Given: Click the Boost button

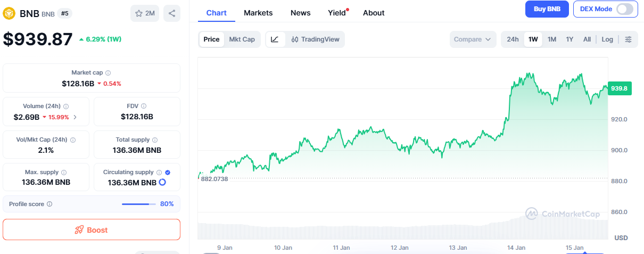Looking at the screenshot, I should click(92, 230).
